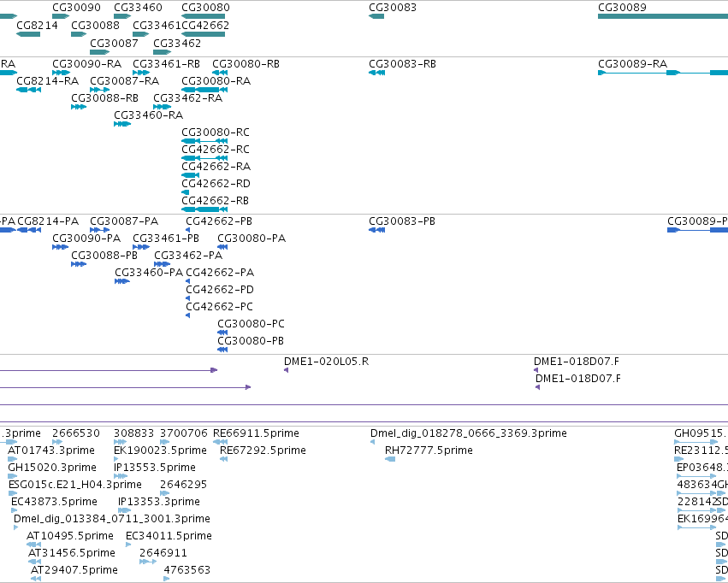Open the IP13553.5prime EST
The height and width of the screenshot is (583, 728).
pyautogui.click(x=155, y=468)
